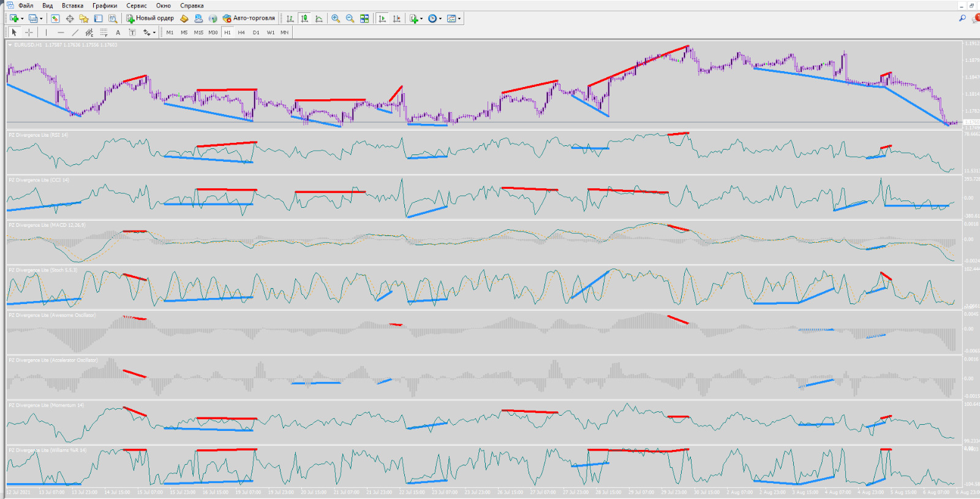
Task: Switch chart to Line Chart mode
Action: coord(319,18)
